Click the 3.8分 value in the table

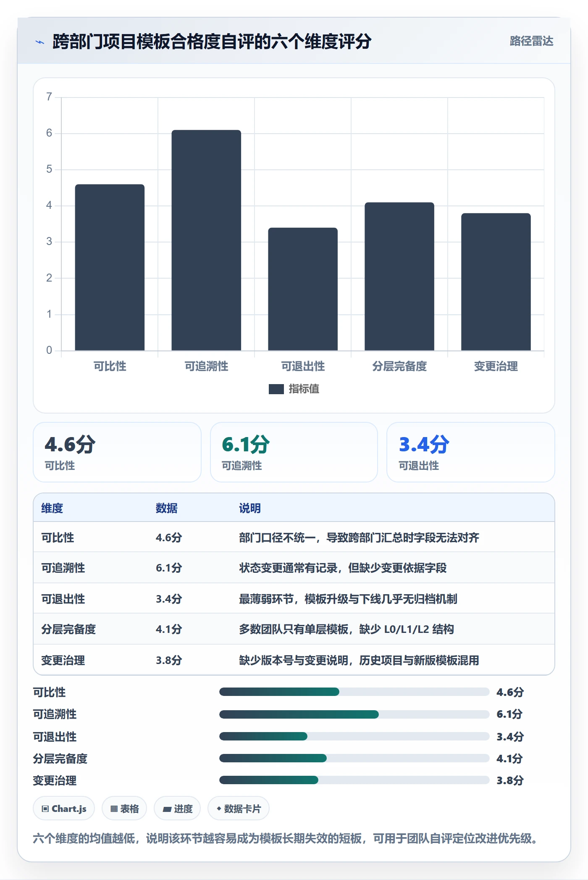pos(169,660)
